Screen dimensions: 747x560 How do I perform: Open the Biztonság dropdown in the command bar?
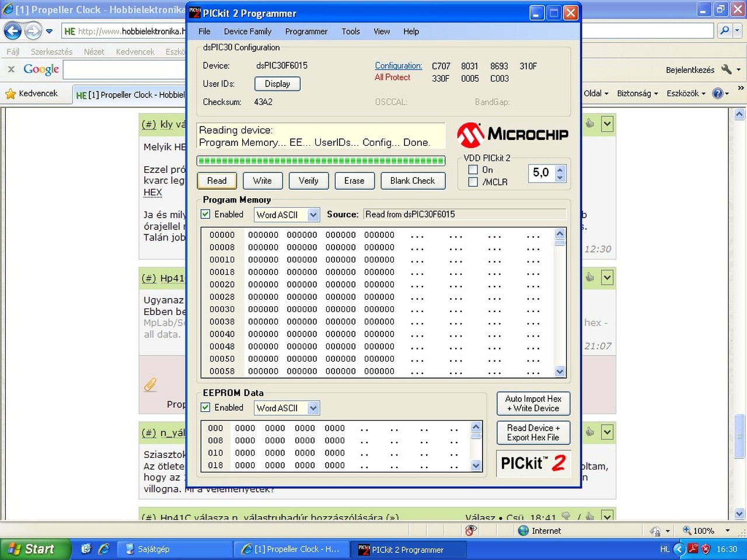[x=637, y=93]
